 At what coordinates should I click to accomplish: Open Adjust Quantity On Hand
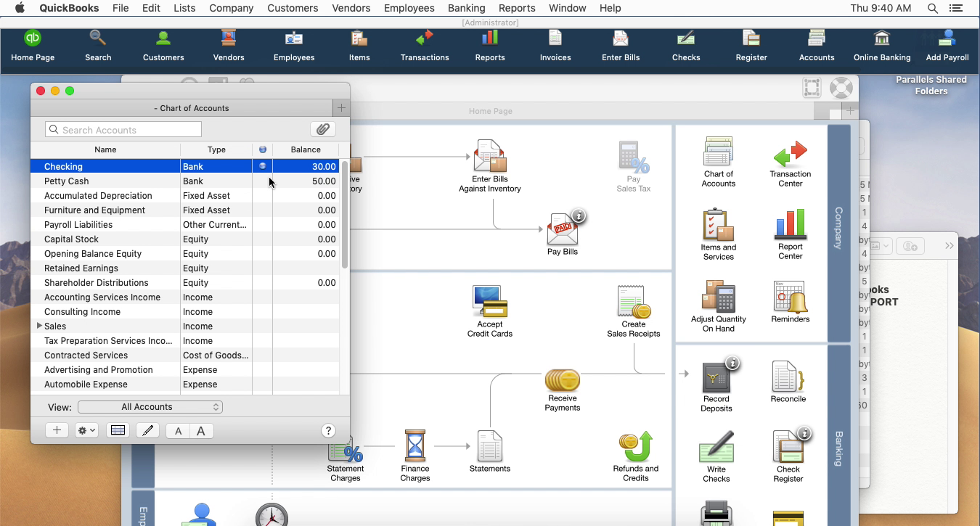(x=719, y=306)
